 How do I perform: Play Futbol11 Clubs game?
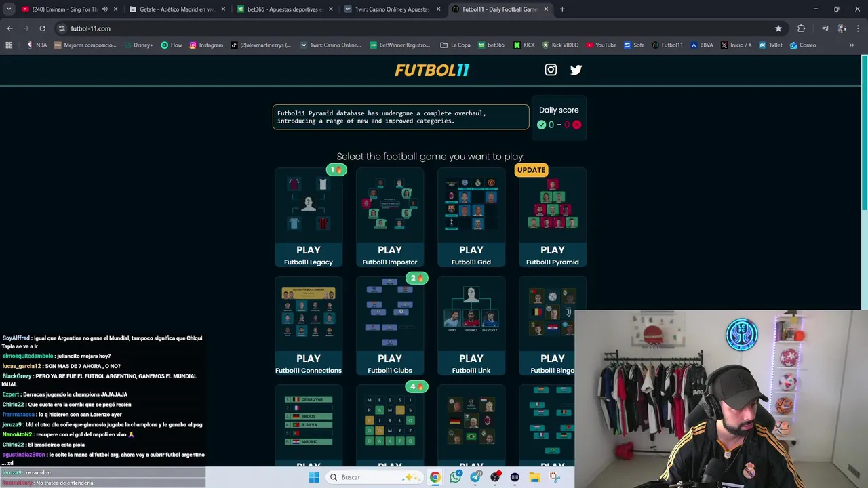click(x=390, y=326)
